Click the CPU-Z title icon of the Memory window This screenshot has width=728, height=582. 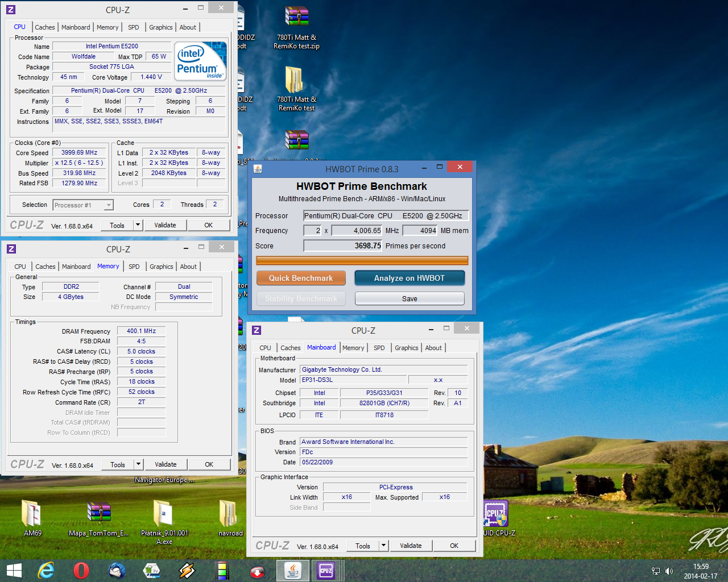click(11, 249)
